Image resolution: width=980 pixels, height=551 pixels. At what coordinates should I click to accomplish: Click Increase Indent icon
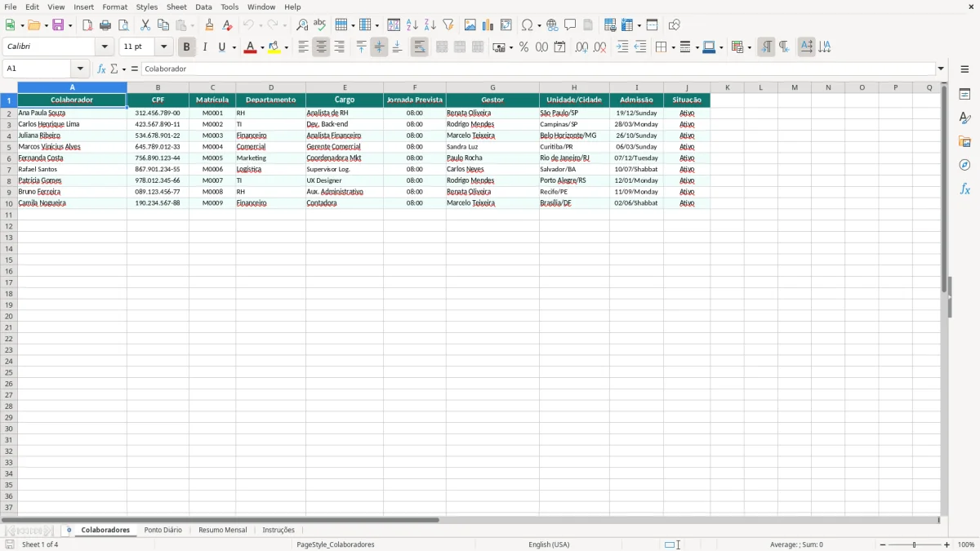click(x=622, y=47)
